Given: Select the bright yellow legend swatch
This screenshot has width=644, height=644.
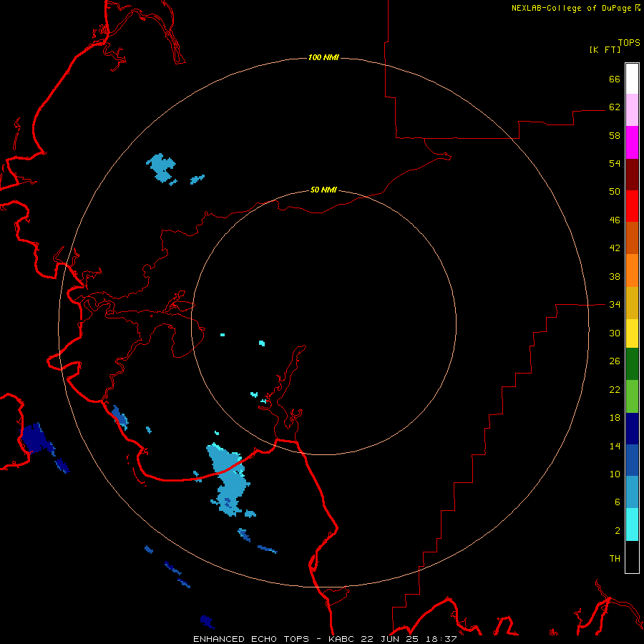Looking at the screenshot, I should [x=632, y=333].
